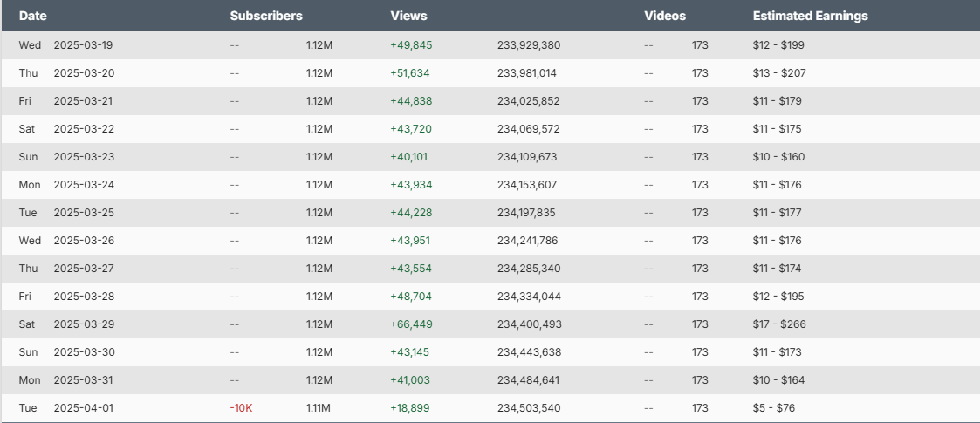Select the date 2025-03-22

pyautogui.click(x=85, y=129)
